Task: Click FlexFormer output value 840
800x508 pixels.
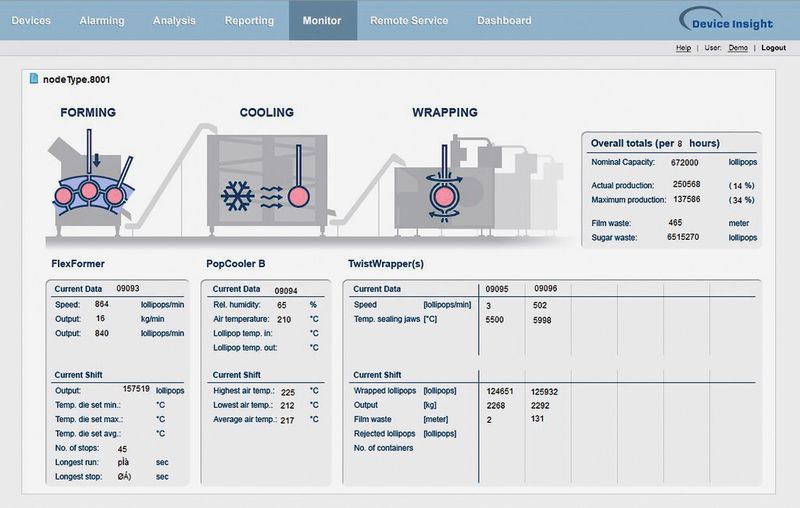Action: point(102,333)
